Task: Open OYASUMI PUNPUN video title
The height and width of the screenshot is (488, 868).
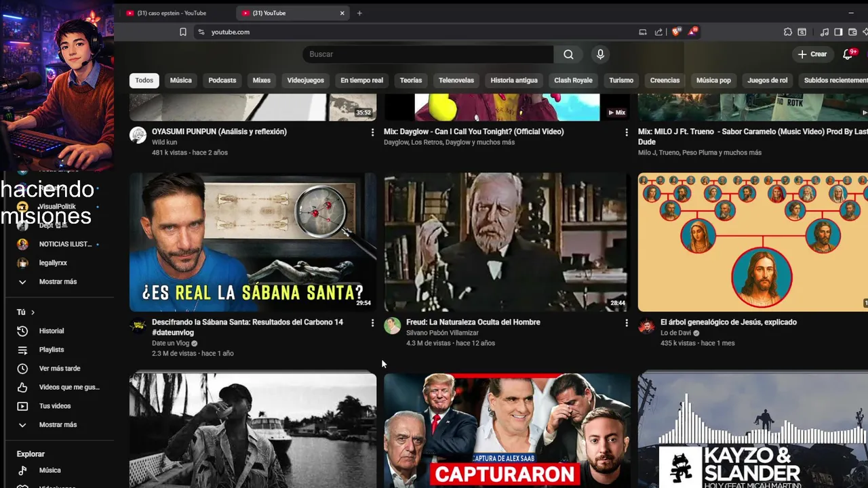Action: (219, 131)
